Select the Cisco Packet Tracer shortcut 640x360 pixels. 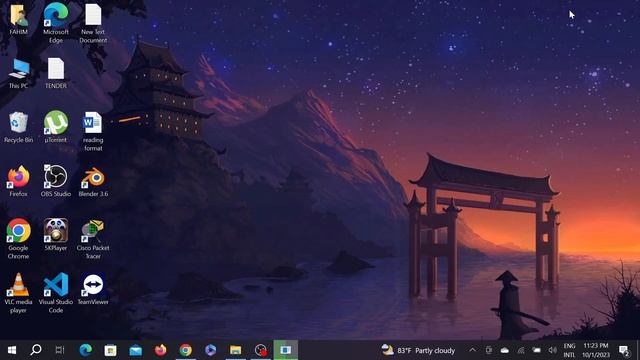click(x=93, y=239)
